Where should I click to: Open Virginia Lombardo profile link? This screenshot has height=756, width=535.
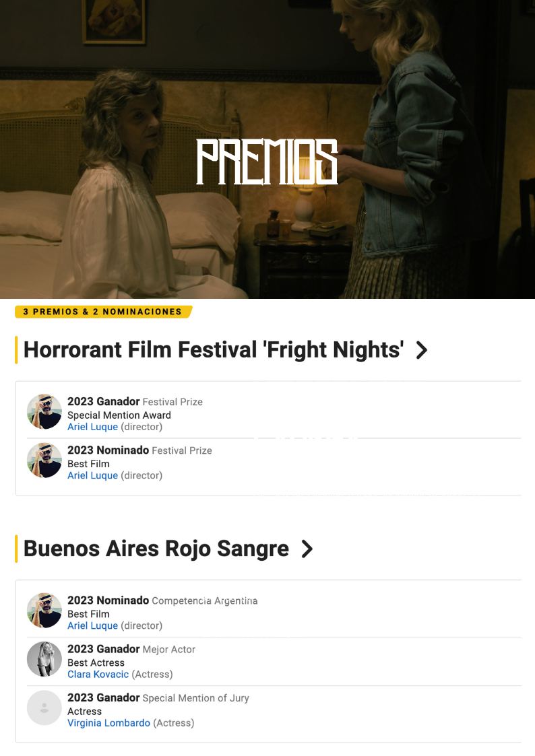pos(108,723)
